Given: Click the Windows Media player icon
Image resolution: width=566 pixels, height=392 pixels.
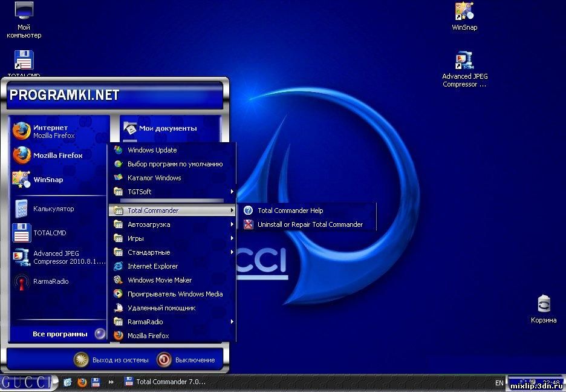Looking at the screenshot, I should (118, 294).
